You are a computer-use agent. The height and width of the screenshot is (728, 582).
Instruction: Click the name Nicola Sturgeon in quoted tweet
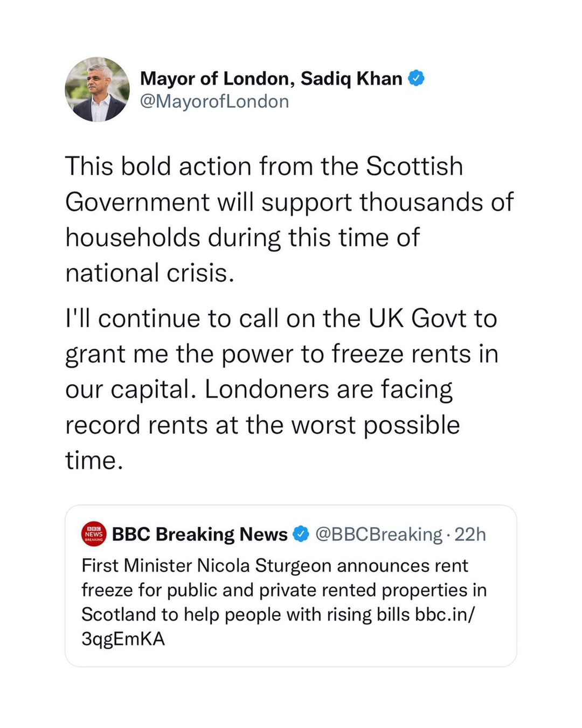[x=264, y=566]
